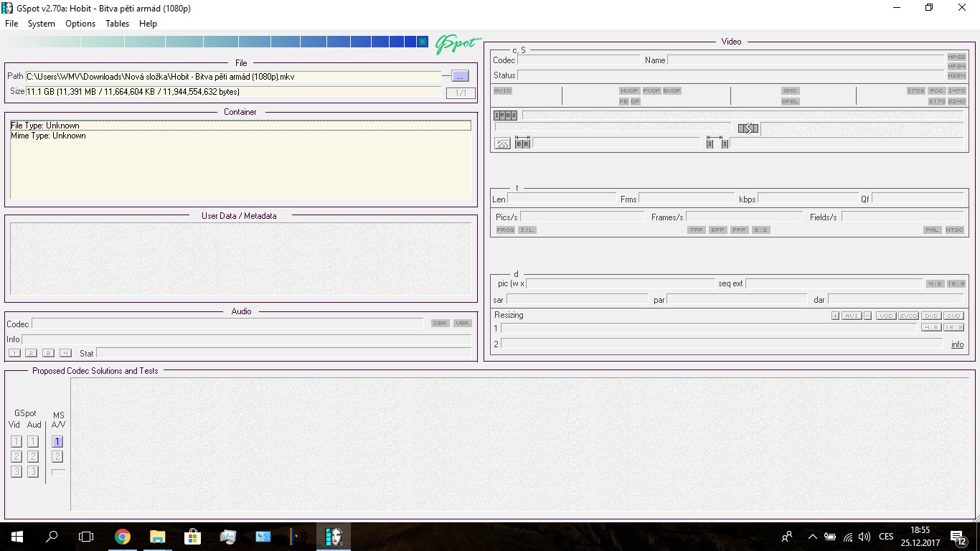Click the Resizing AVI button
The image size is (980, 551).
(852, 316)
